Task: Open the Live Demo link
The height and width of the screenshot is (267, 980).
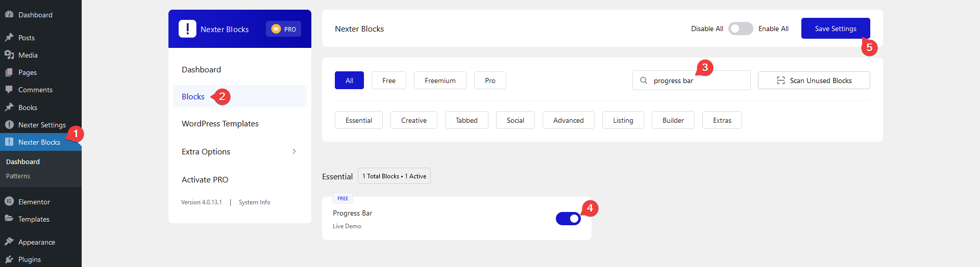Action: [x=347, y=226]
